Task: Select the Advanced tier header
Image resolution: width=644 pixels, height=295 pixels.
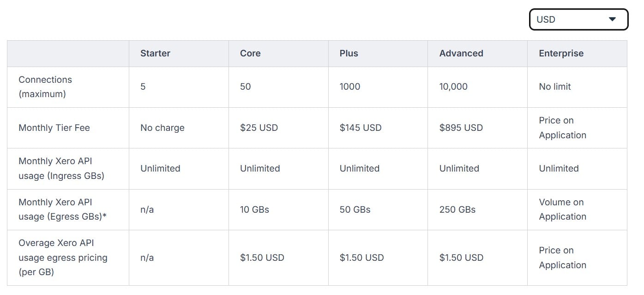Action: (461, 53)
